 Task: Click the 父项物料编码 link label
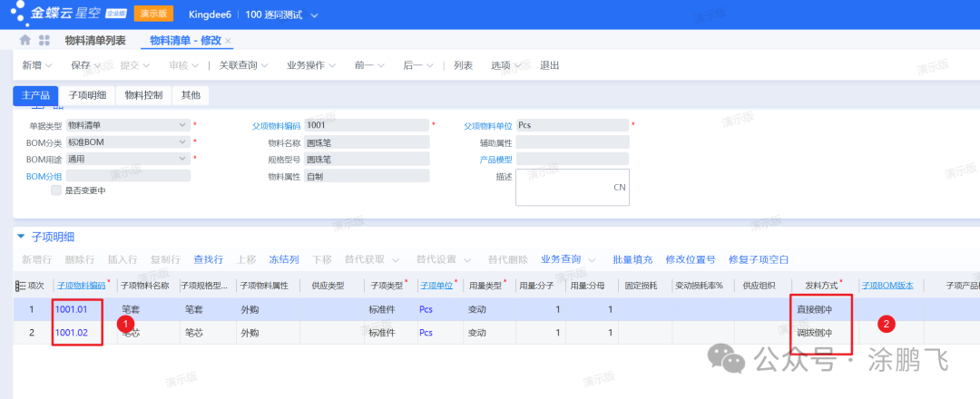(276, 126)
